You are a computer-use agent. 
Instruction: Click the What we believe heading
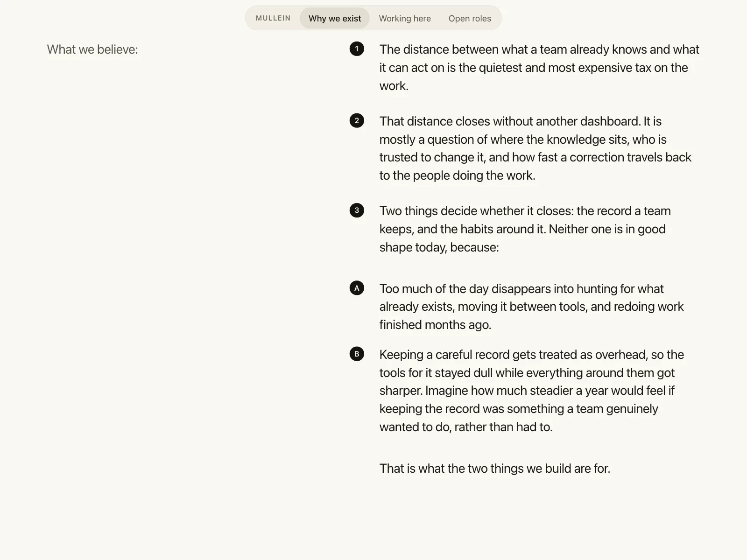(x=92, y=49)
